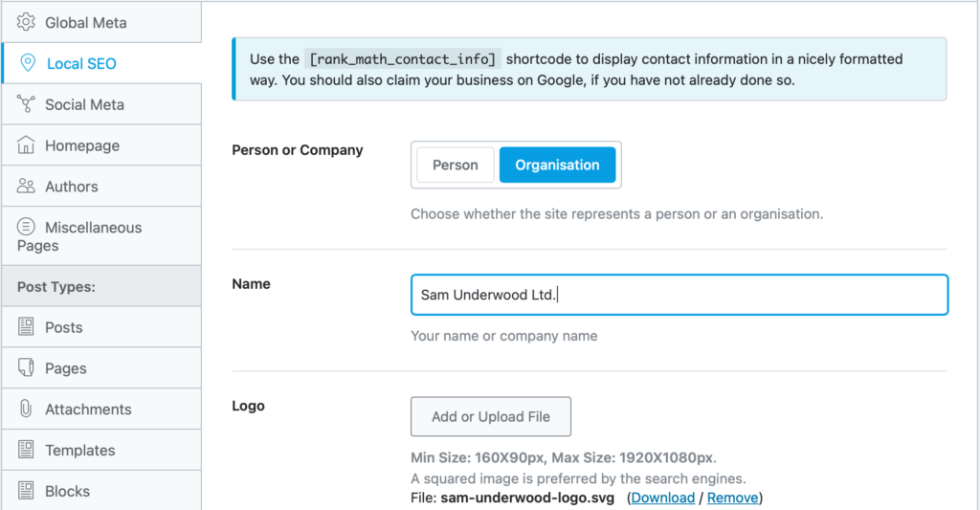Image resolution: width=980 pixels, height=510 pixels.
Task: Click the Templates icon in sidebar
Action: [x=26, y=450]
